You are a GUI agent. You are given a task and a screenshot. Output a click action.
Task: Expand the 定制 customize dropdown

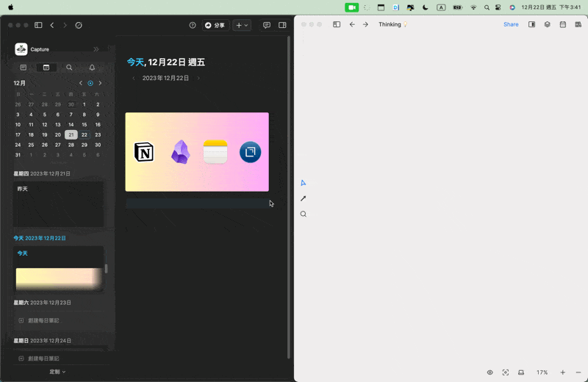(x=57, y=372)
